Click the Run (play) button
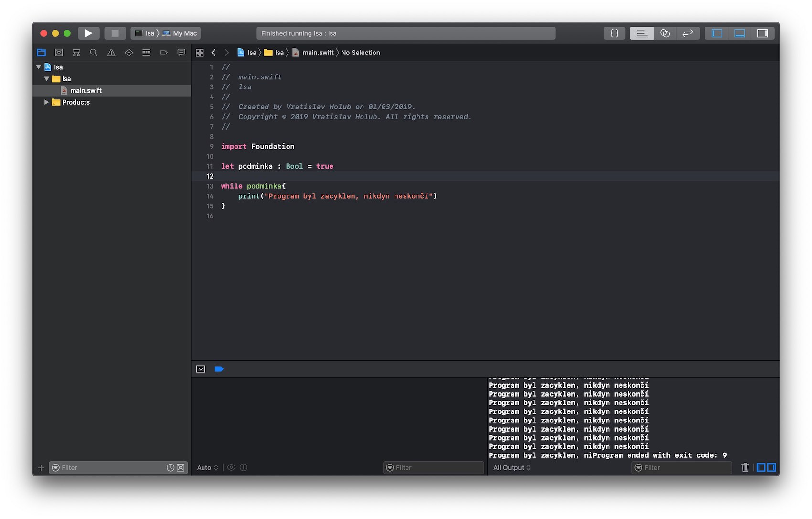The image size is (812, 519). pos(88,33)
